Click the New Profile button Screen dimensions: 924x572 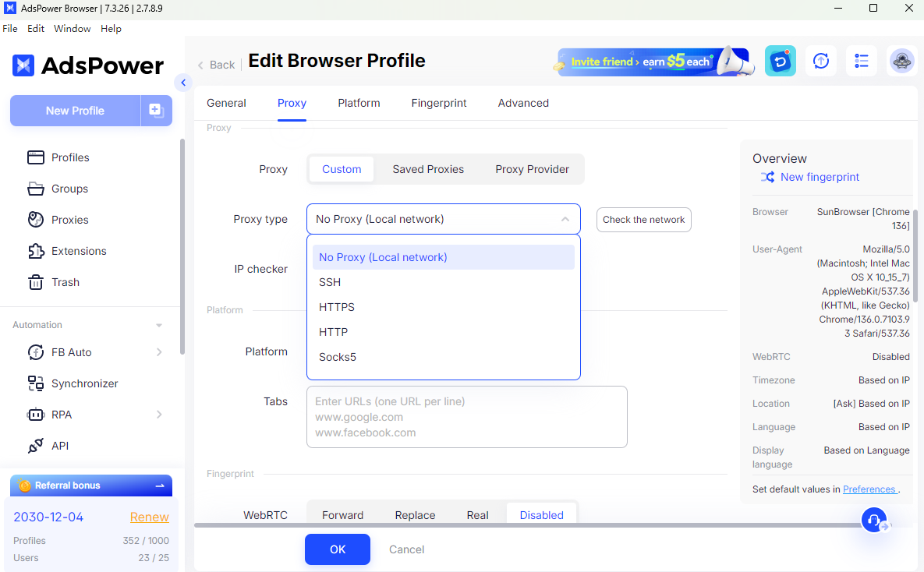pyautogui.click(x=76, y=110)
